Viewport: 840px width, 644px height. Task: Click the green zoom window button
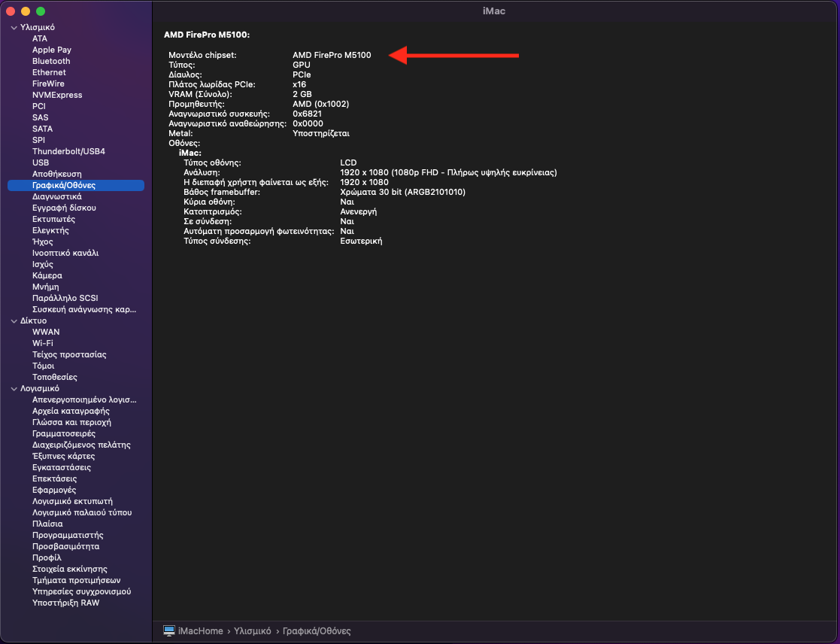[x=41, y=11]
